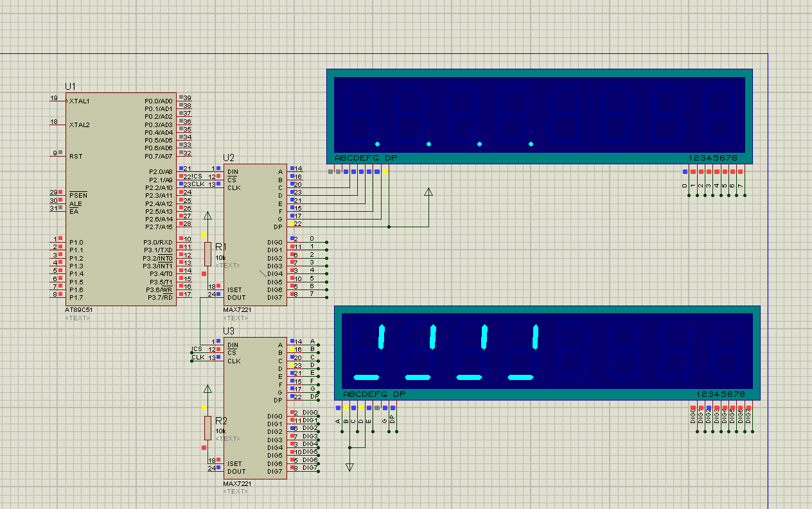Click the 12345678 label on the lower display

click(x=721, y=394)
